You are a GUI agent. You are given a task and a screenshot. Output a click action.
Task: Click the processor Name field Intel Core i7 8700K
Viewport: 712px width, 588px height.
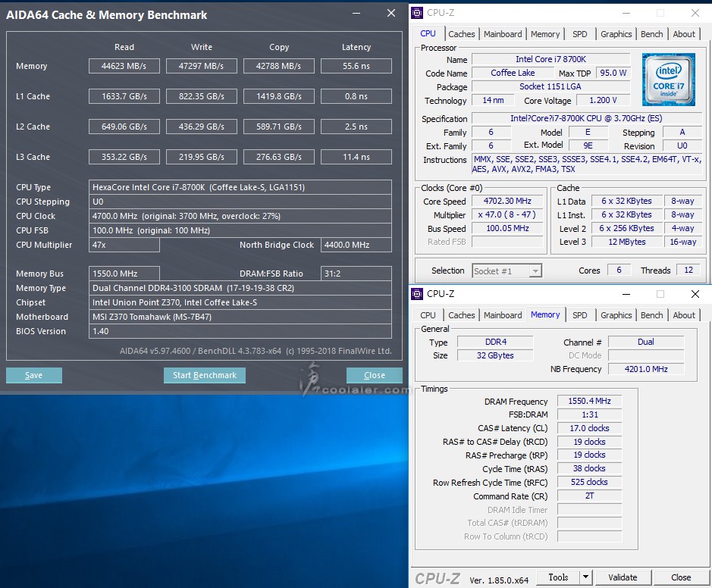coord(550,59)
